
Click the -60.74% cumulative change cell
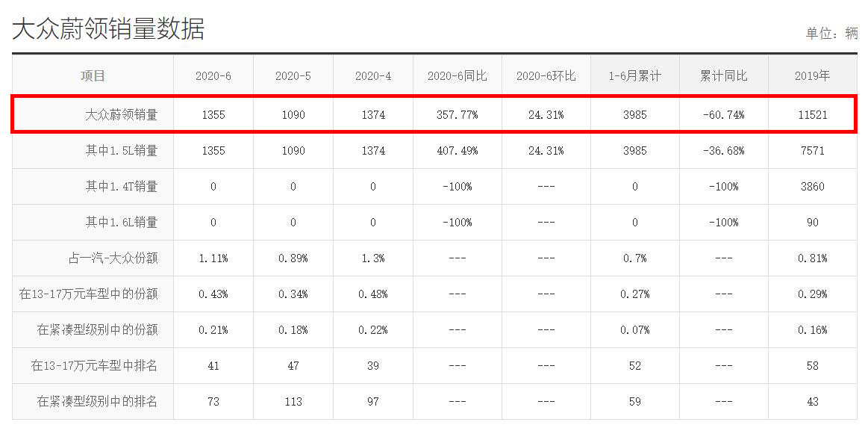[x=723, y=115]
